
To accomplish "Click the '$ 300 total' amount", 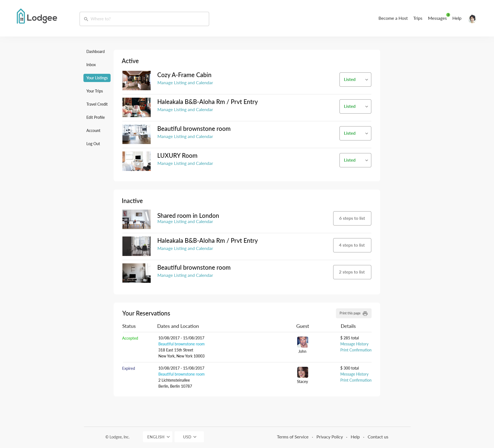I will coord(349,368).
